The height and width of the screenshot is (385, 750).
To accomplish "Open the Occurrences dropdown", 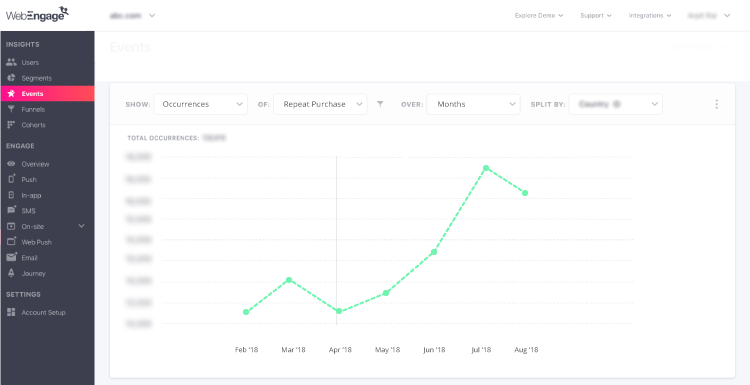I will [x=200, y=104].
